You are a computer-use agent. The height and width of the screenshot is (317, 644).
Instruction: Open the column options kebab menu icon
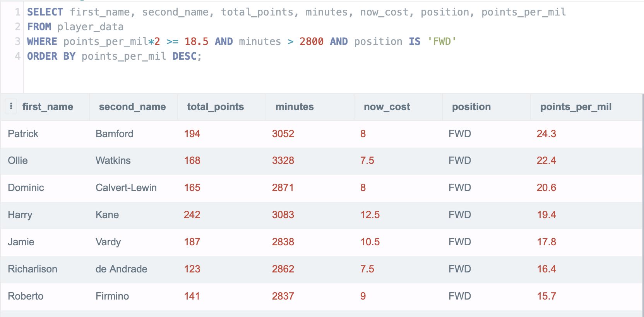tap(11, 106)
